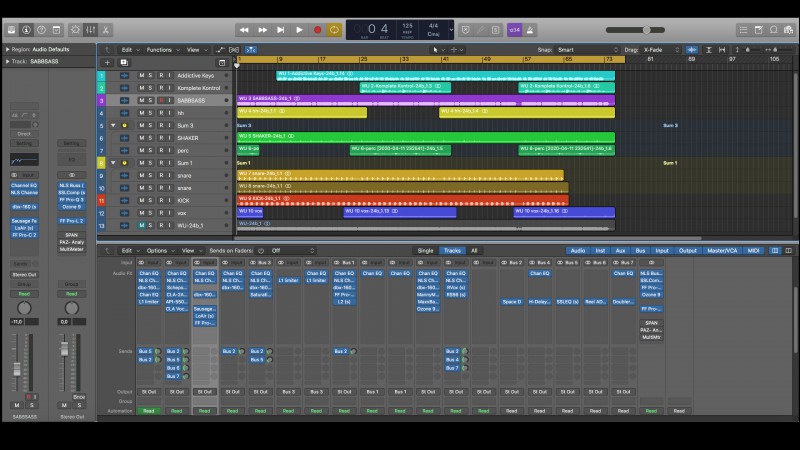Open the Snap dropdown set to Smart
Image resolution: width=800 pixels, height=450 pixels.
585,49
